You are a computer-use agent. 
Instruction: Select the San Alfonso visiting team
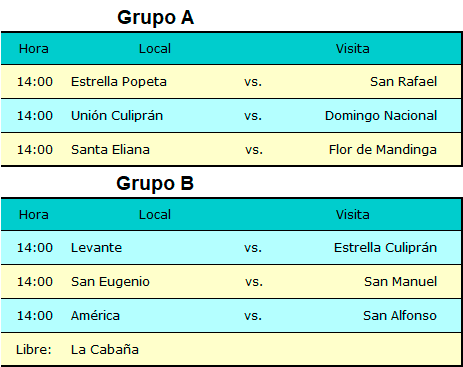point(400,316)
